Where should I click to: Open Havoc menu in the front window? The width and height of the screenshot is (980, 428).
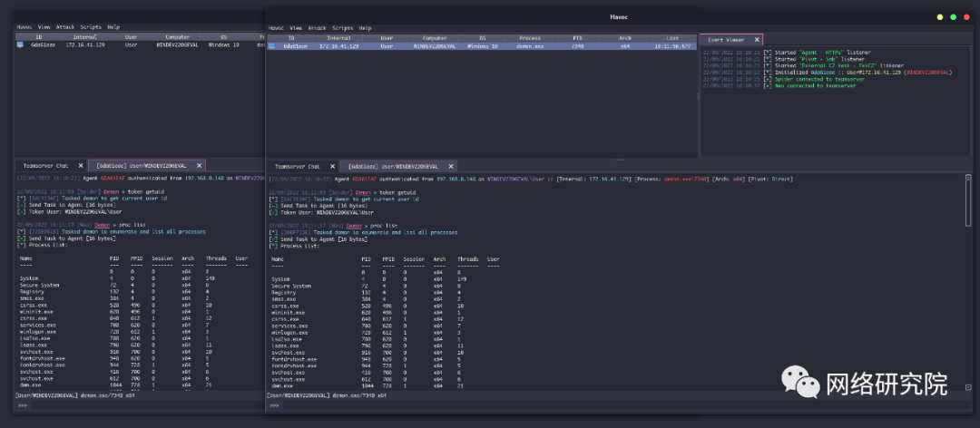click(x=276, y=28)
